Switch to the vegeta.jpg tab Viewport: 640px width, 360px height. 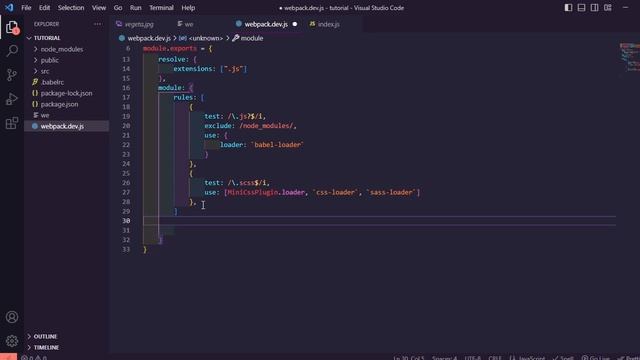[140, 24]
